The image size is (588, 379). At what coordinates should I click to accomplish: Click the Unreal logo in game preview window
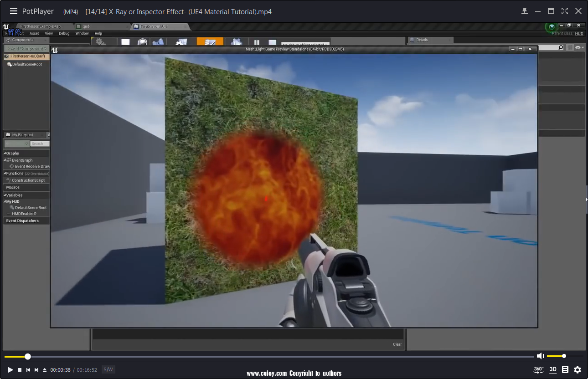[x=54, y=50]
